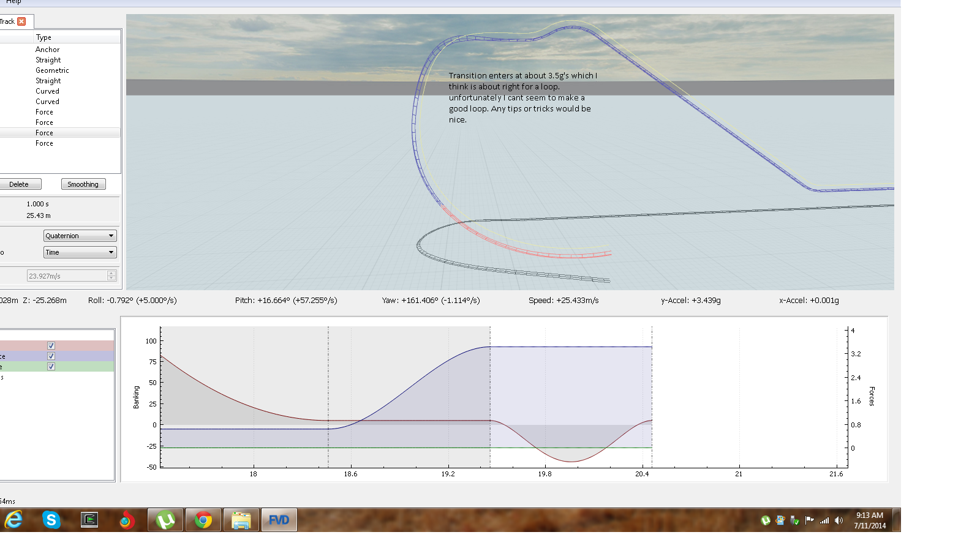Click the 23.927m/s speed spinner arrows
The height and width of the screenshot is (551, 980).
(x=111, y=276)
